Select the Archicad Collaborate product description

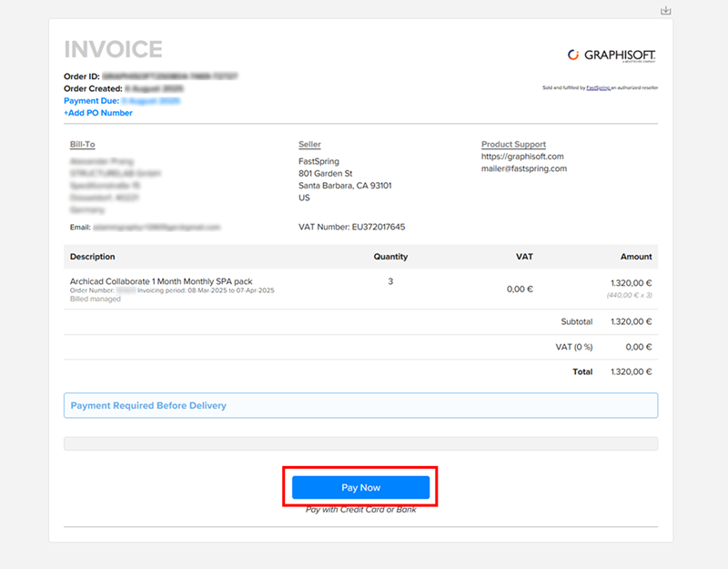(161, 281)
